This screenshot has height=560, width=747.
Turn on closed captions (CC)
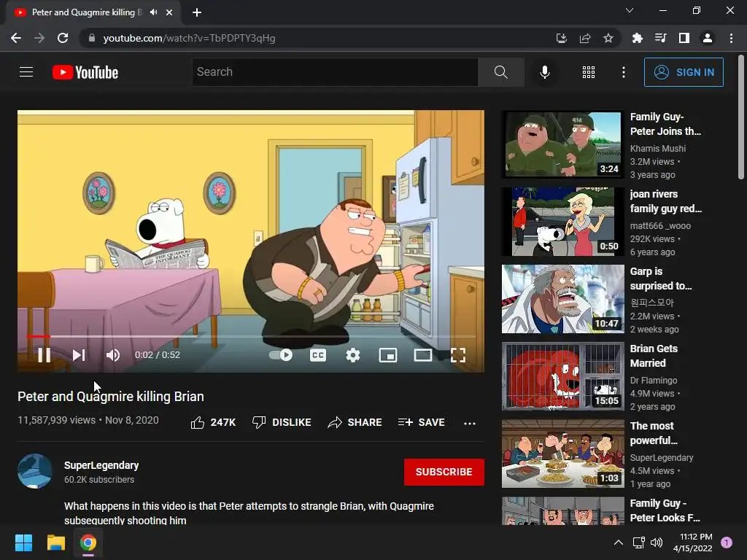[x=318, y=355]
